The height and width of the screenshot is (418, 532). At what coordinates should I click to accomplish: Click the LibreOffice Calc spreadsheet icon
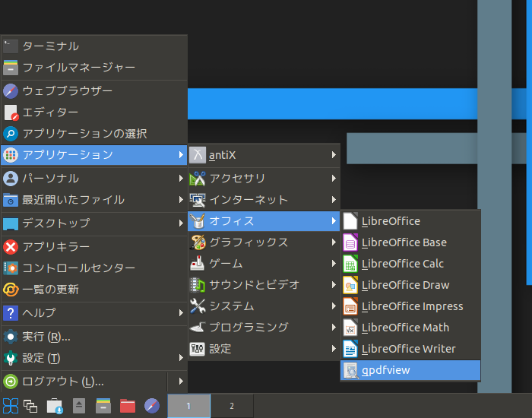tap(350, 264)
